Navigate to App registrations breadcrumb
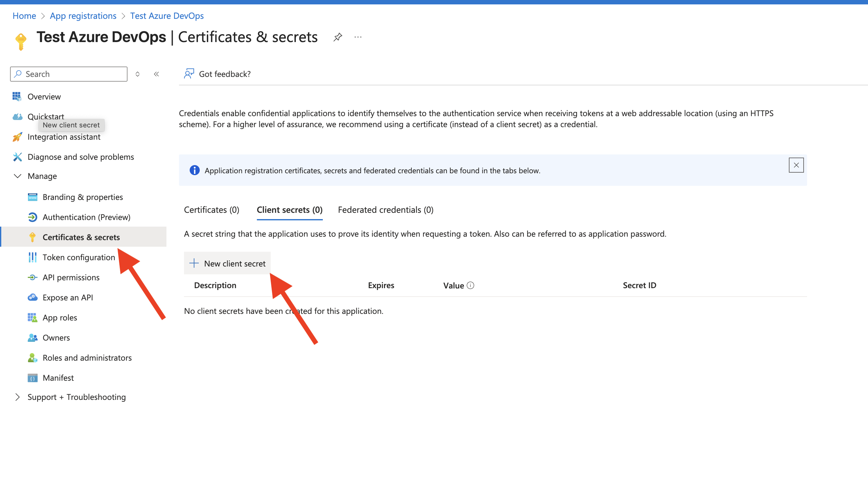 click(x=83, y=15)
